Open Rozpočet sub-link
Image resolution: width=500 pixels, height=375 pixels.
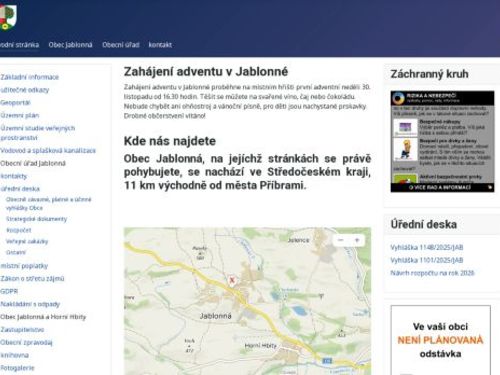point(19,230)
